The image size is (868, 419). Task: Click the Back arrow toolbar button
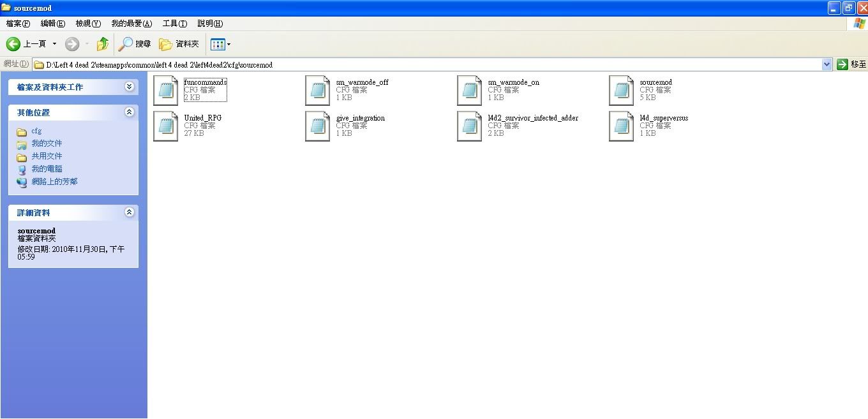point(14,44)
